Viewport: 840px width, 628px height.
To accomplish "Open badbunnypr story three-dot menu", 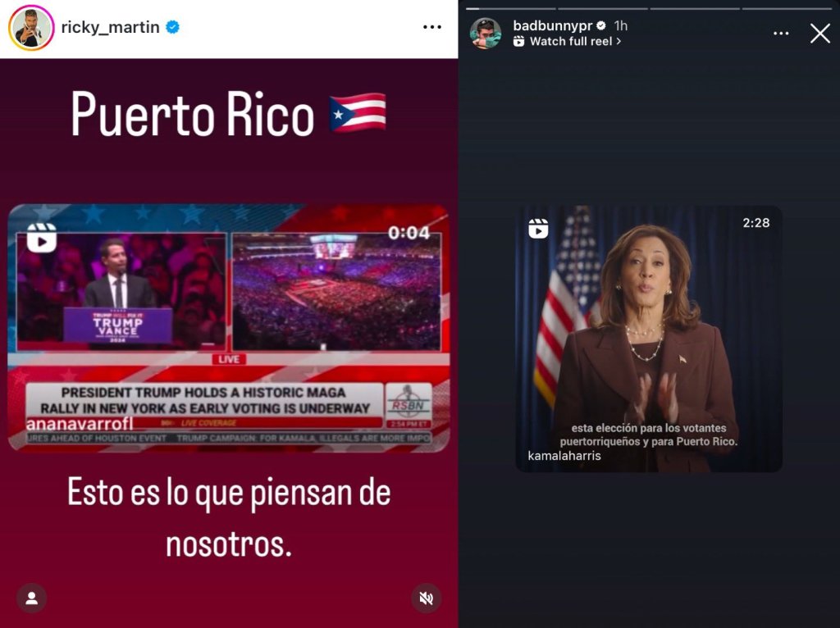I will (781, 33).
